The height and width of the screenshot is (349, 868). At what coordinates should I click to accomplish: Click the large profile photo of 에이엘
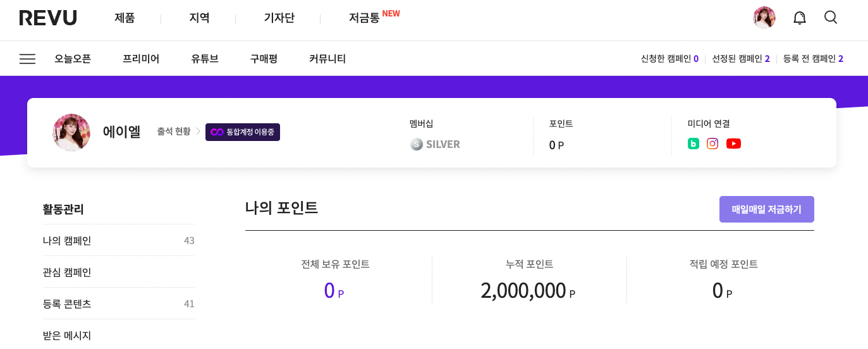point(71,133)
